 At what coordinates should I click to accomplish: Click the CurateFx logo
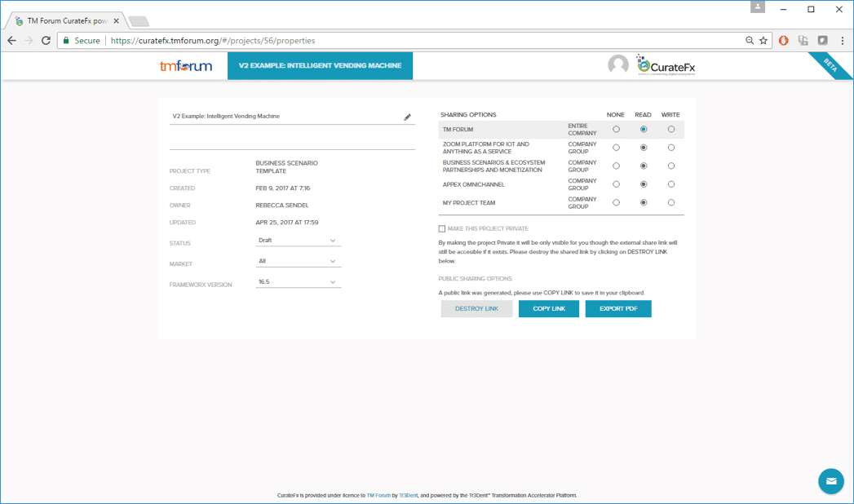click(x=666, y=65)
